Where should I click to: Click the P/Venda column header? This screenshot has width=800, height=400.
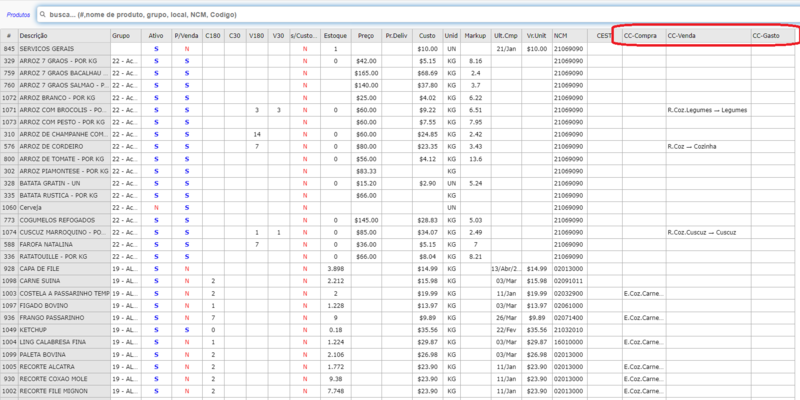pos(187,36)
